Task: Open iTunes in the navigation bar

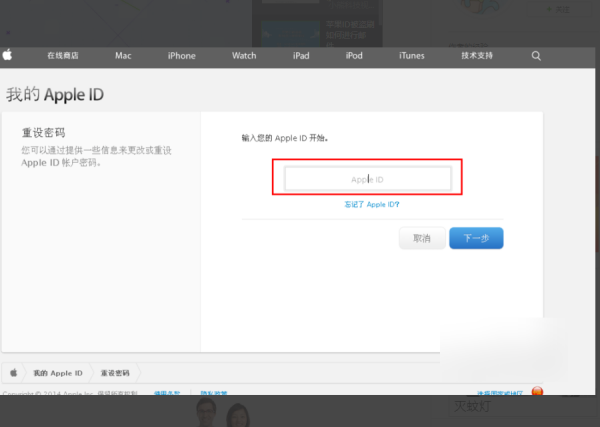Action: [412, 56]
